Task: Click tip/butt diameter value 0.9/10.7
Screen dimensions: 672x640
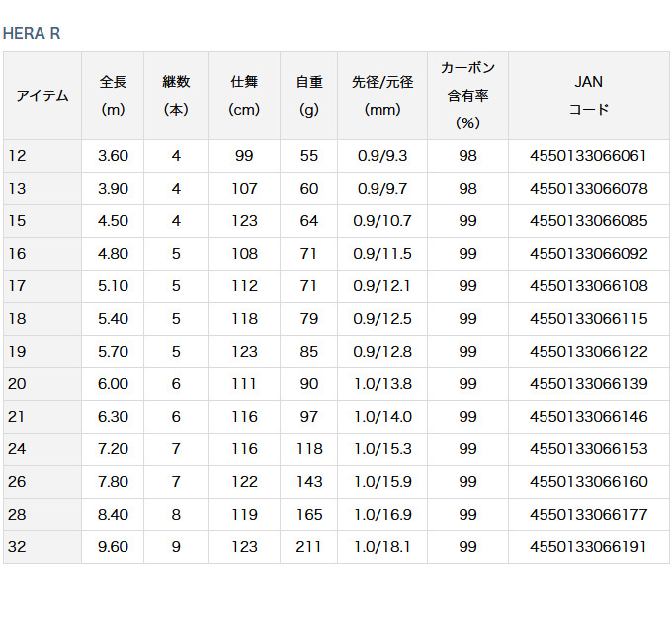Action: tap(383, 221)
